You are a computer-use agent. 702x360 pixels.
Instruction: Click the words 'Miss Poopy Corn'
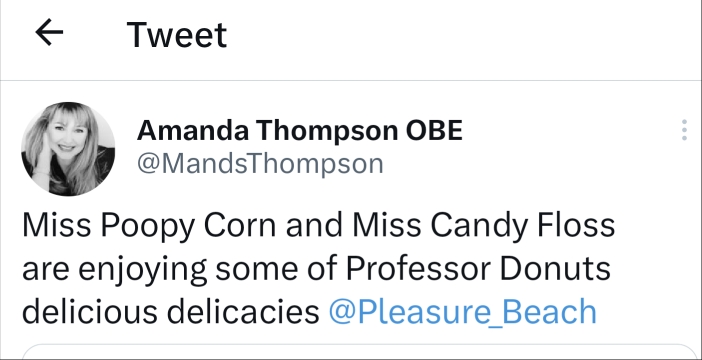(149, 225)
